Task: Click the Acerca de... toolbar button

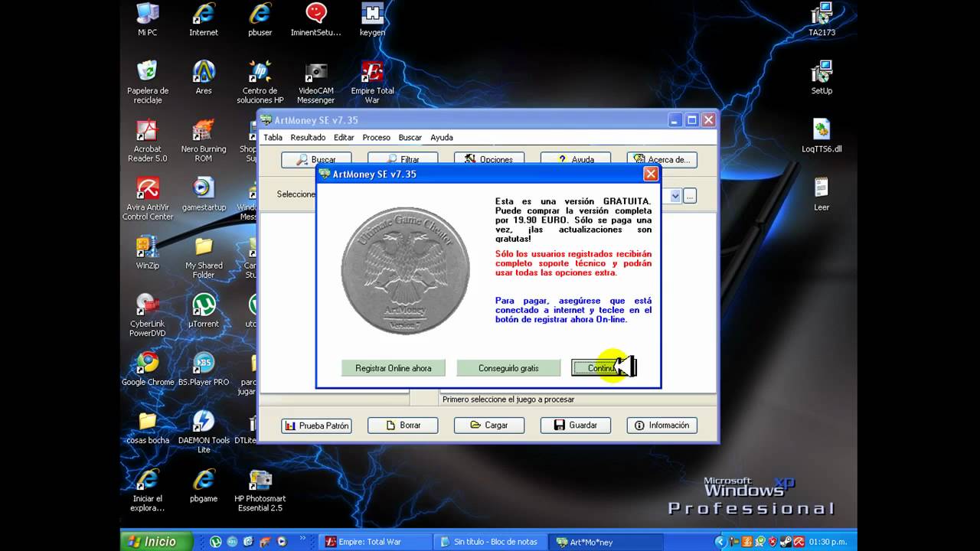Action: (662, 158)
